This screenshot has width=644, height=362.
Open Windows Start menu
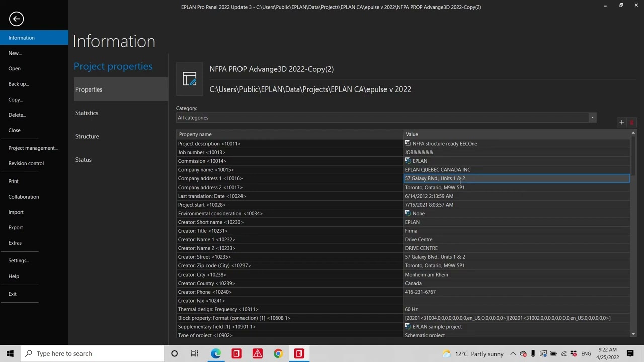(10, 353)
